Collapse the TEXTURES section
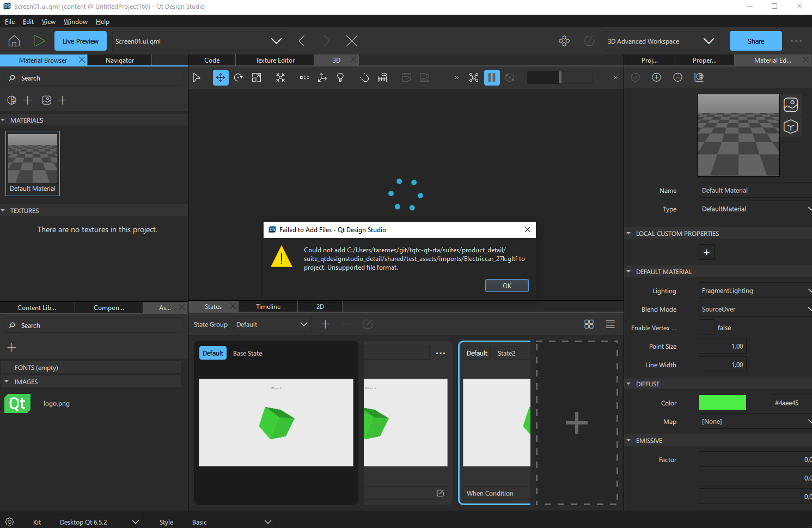812x528 pixels. click(x=3, y=211)
